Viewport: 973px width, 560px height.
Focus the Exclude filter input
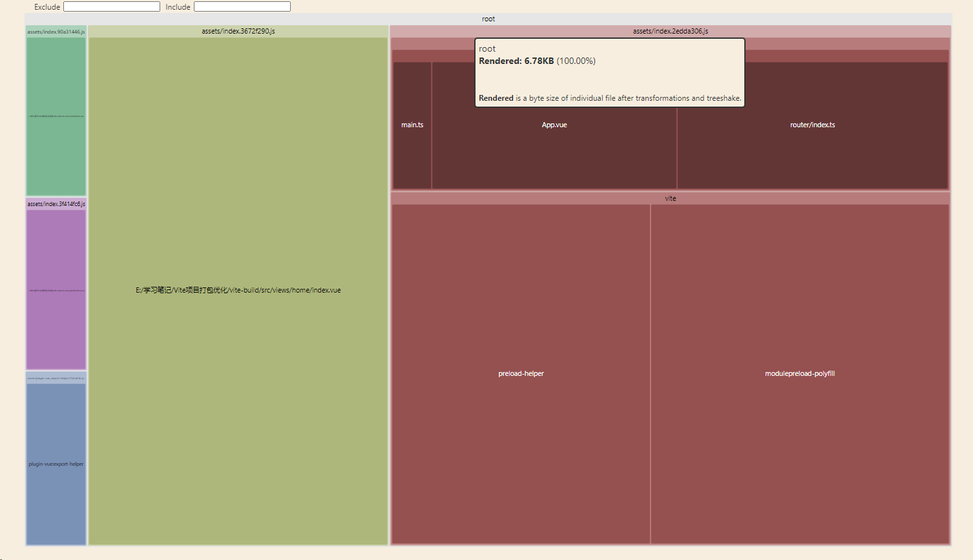coord(112,6)
